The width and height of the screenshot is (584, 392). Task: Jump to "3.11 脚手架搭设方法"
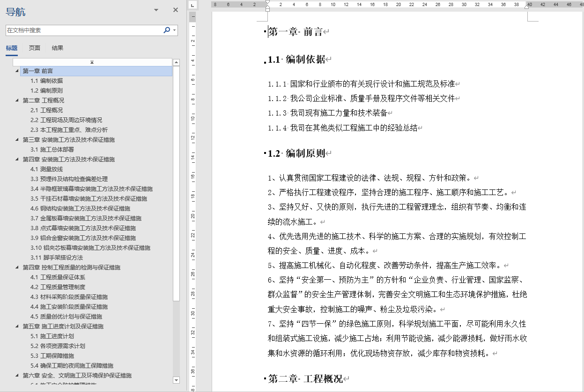[53, 257]
